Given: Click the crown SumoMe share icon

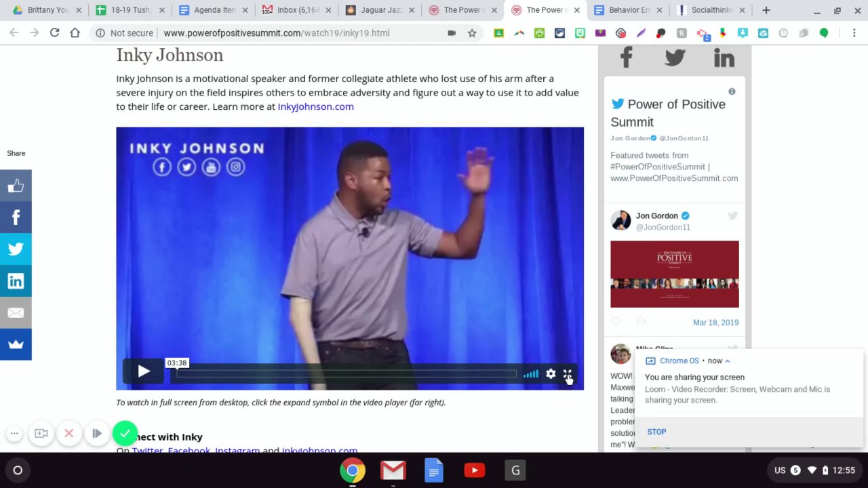Looking at the screenshot, I should (x=16, y=344).
